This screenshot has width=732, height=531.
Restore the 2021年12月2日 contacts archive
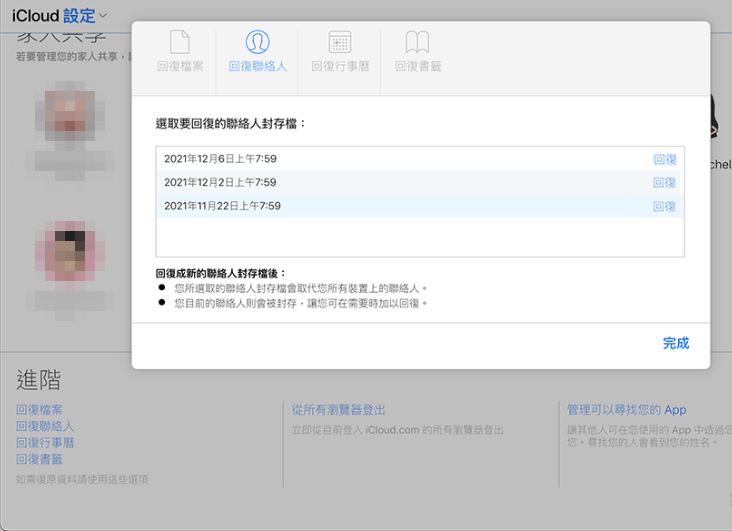664,183
